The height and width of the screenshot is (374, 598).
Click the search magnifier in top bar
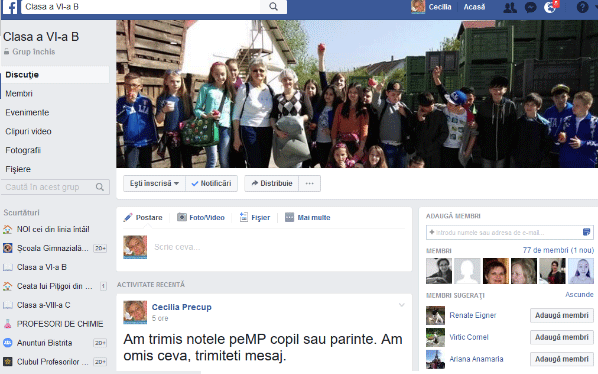point(273,6)
